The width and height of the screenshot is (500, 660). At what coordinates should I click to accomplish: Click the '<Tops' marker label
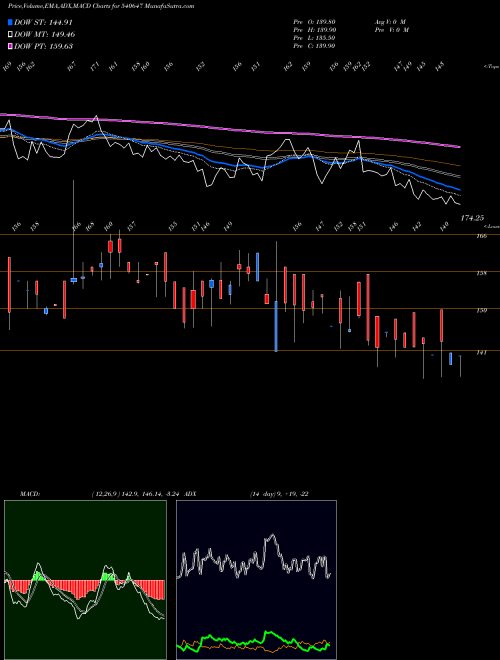click(491, 67)
